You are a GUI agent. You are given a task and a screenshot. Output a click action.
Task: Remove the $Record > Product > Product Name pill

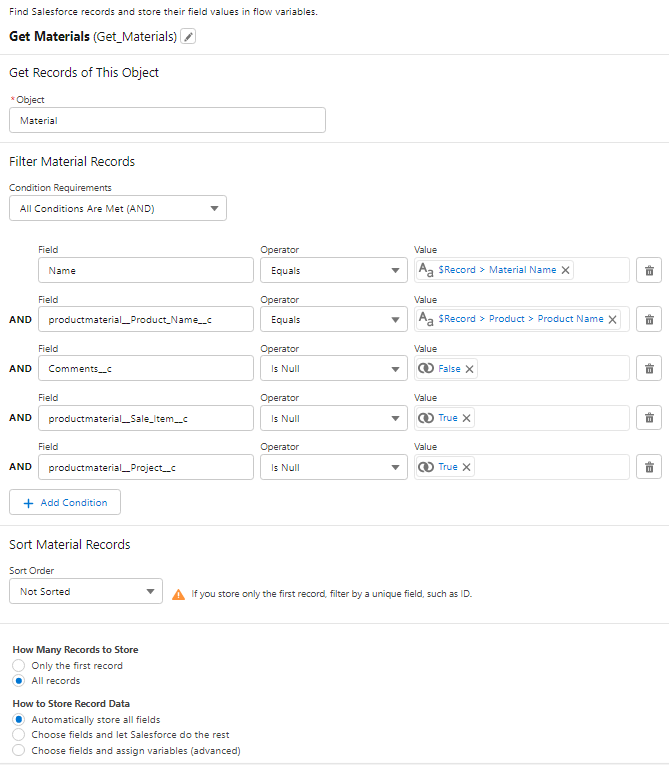point(613,319)
